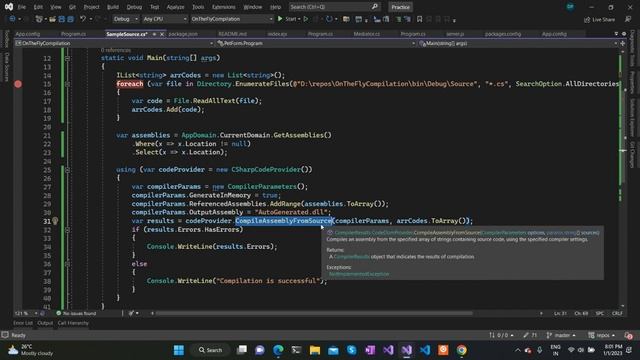
Task: Open the repos repository selector
Action: (x=602, y=335)
